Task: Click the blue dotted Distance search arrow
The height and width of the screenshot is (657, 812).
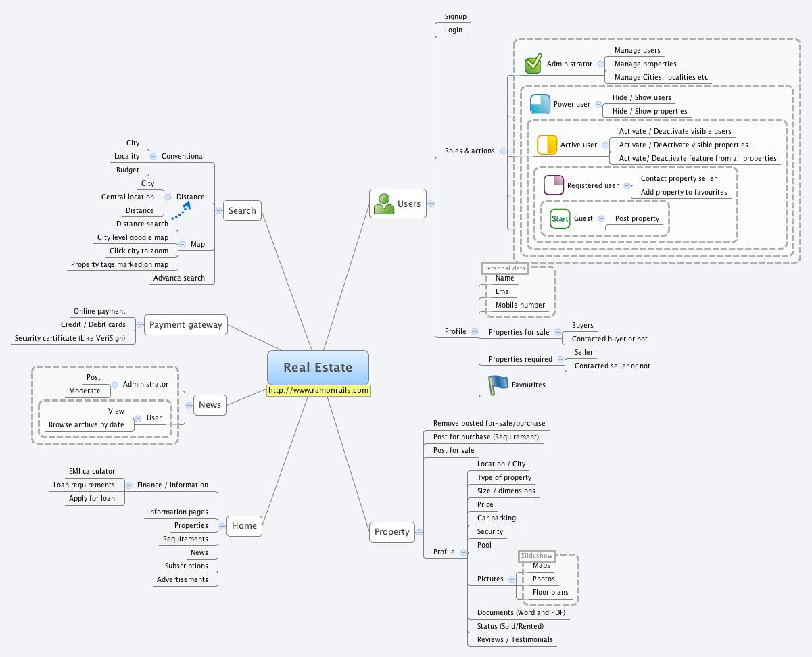Action: (x=178, y=211)
